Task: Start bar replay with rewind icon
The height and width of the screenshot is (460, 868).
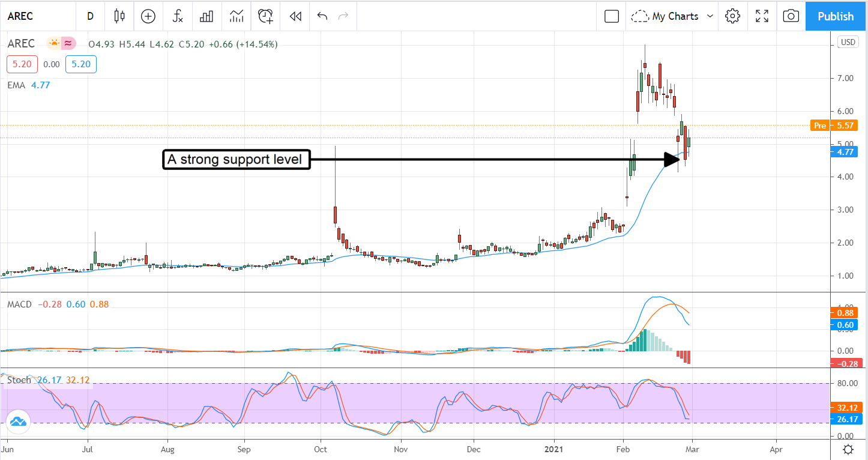Action: pyautogui.click(x=295, y=16)
